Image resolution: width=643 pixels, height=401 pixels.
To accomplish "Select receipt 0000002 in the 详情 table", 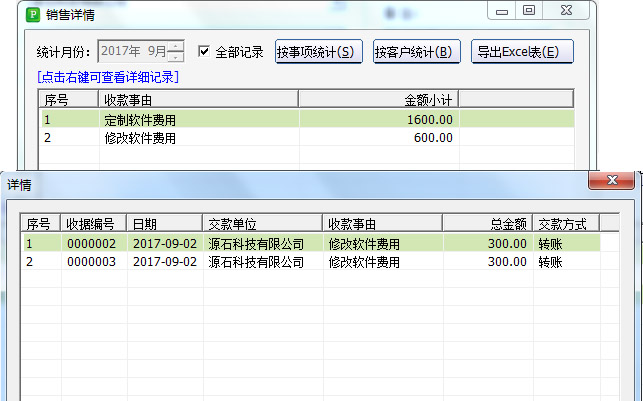I will click(311, 244).
